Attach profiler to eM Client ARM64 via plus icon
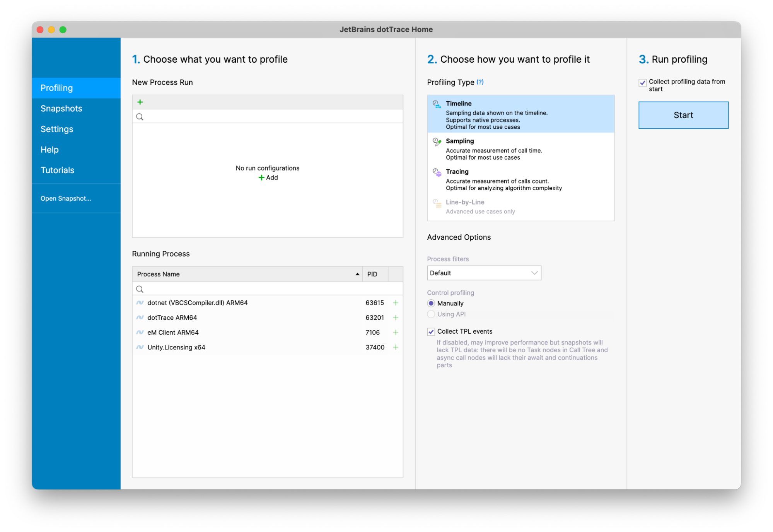The image size is (773, 532). [x=395, y=332]
